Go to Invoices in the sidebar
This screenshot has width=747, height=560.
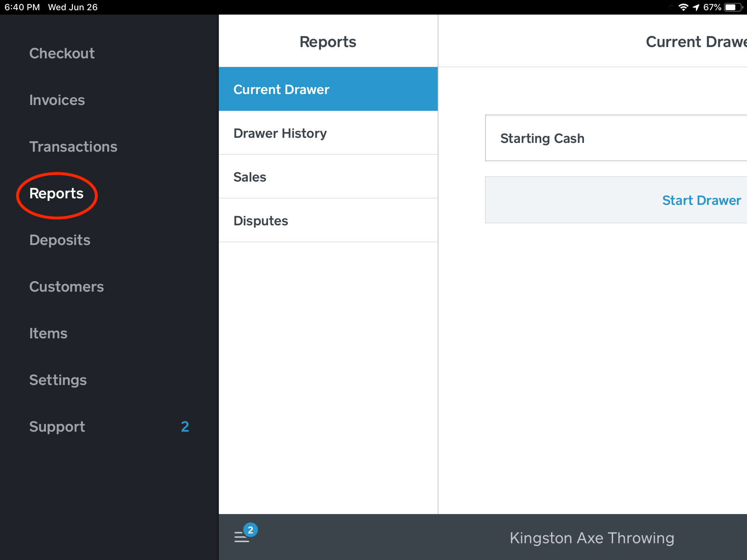tap(57, 100)
